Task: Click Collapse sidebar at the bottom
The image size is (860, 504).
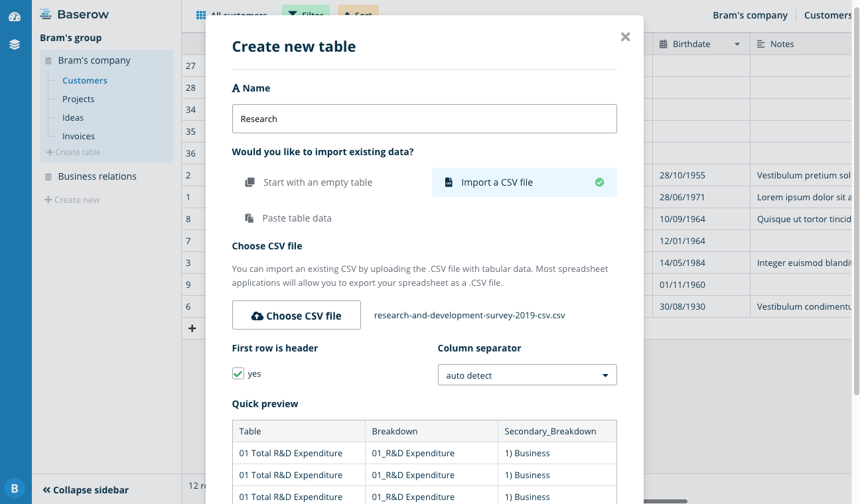Action: coord(85,489)
